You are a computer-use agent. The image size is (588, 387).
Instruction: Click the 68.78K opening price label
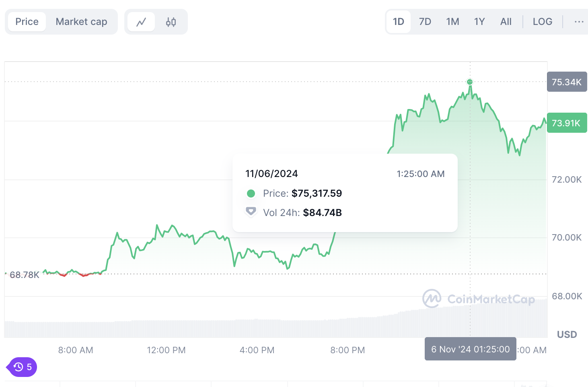click(25, 275)
